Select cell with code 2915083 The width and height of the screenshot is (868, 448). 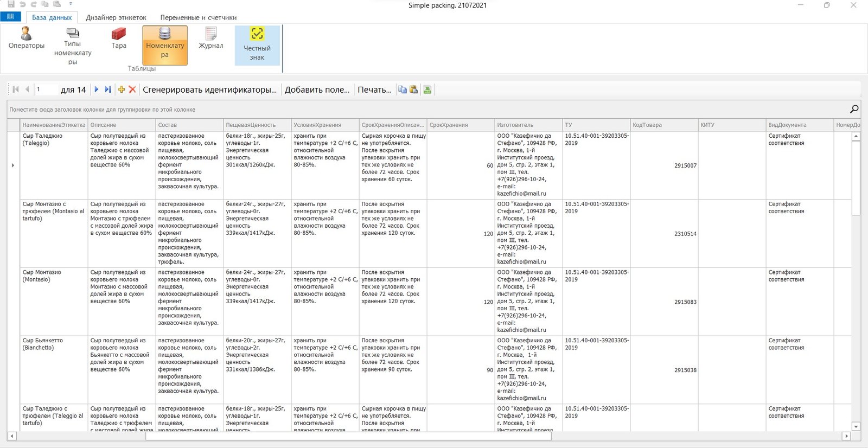tap(664, 302)
